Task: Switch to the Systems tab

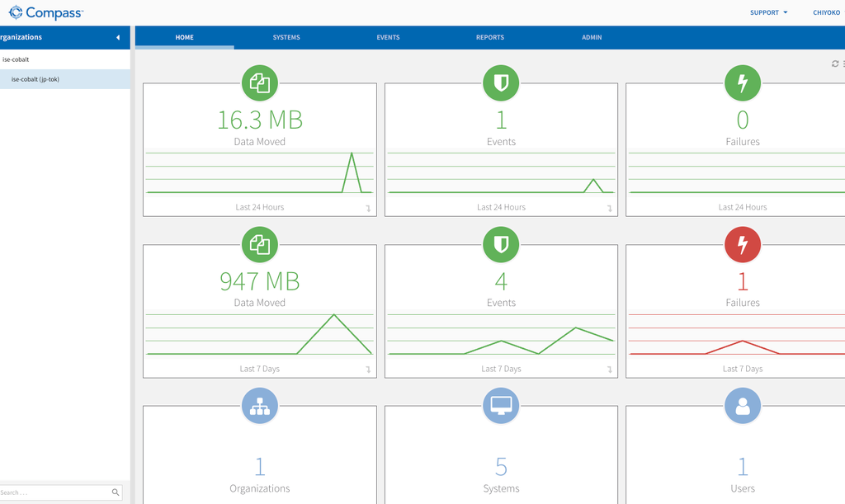Action: pyautogui.click(x=286, y=37)
